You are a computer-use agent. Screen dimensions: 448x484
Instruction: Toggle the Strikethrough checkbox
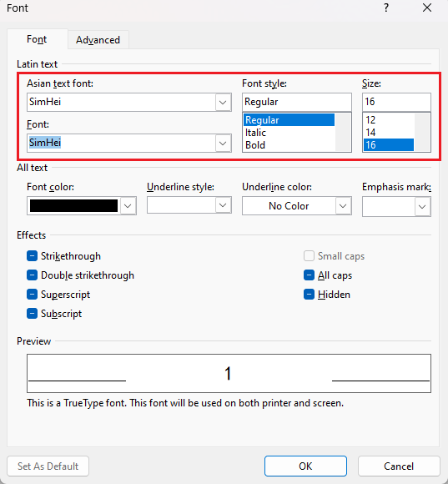click(32, 256)
